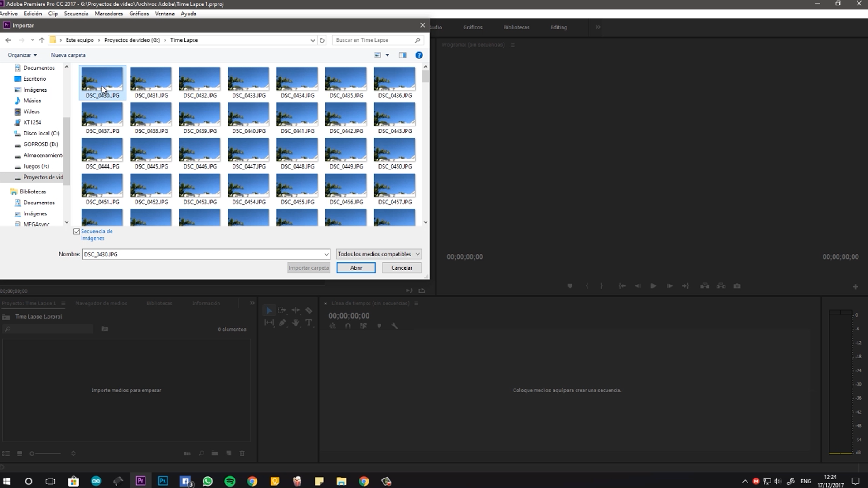The height and width of the screenshot is (488, 868).
Task: Select the Track Select Forward tool
Action: 282,310
